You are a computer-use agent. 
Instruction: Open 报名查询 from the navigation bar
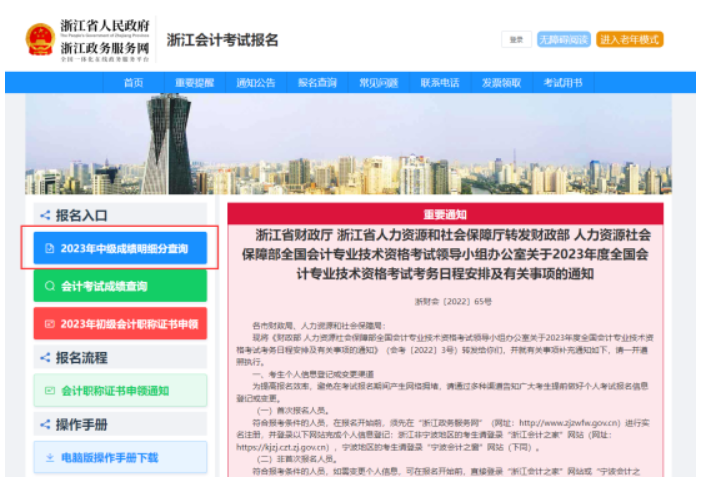click(317, 83)
